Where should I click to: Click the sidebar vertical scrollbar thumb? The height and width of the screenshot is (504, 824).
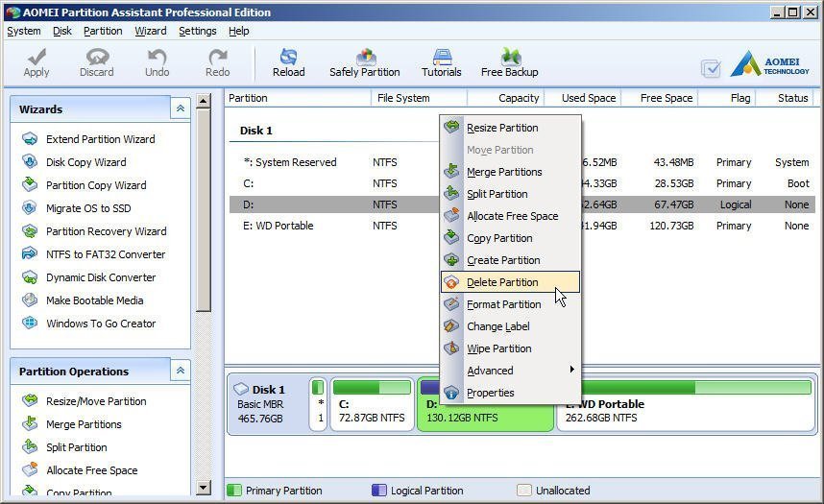click(x=204, y=210)
